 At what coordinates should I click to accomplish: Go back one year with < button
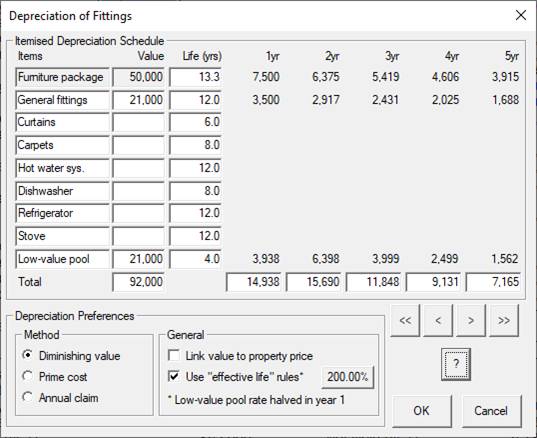438,321
